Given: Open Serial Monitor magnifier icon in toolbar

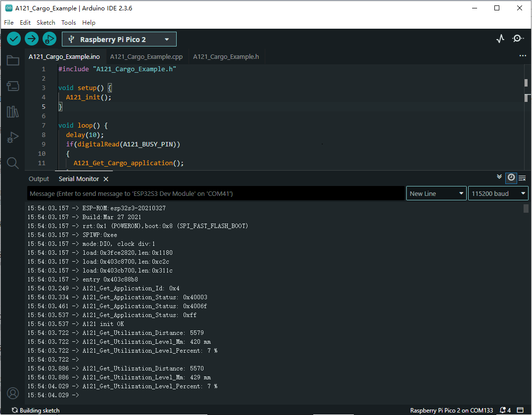Looking at the screenshot, I should pyautogui.click(x=518, y=39).
